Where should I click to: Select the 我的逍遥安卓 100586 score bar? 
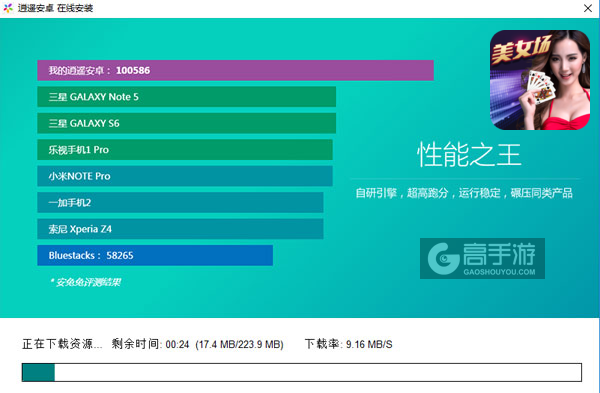(x=235, y=70)
